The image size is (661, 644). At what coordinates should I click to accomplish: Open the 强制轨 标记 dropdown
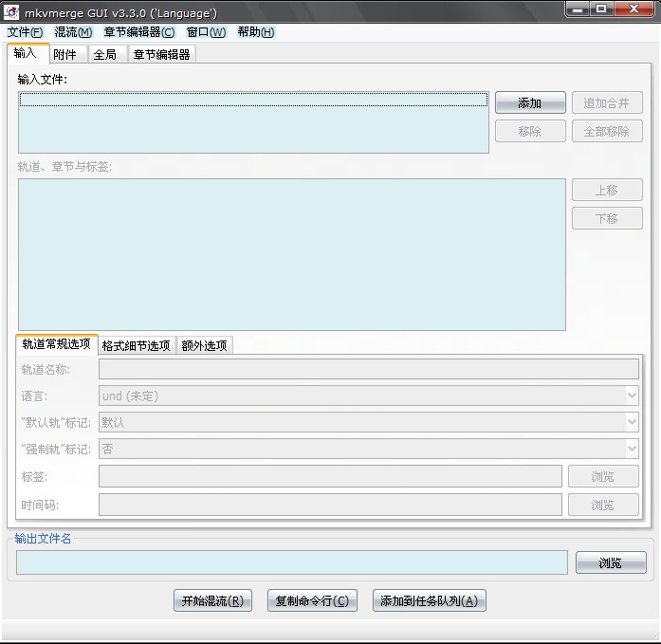point(369,449)
